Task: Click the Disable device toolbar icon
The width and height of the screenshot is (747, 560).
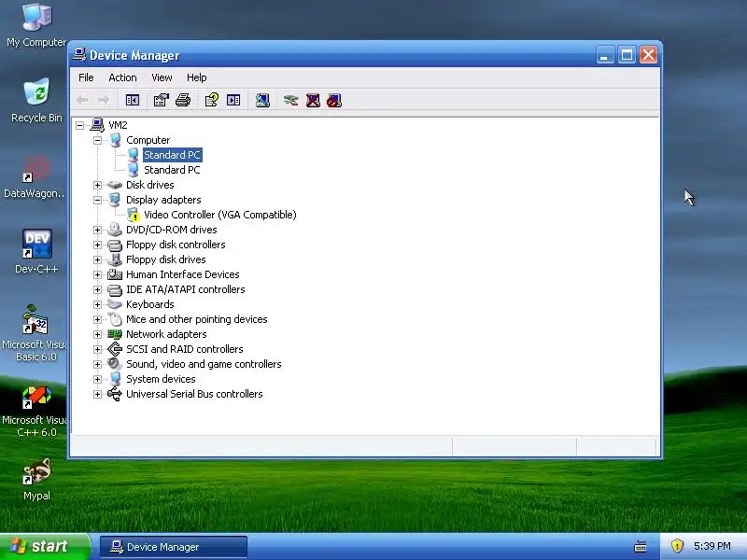Action: click(x=334, y=100)
